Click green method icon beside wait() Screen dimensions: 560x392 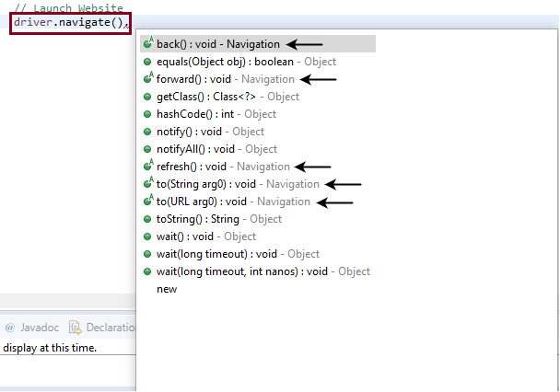click(x=147, y=236)
